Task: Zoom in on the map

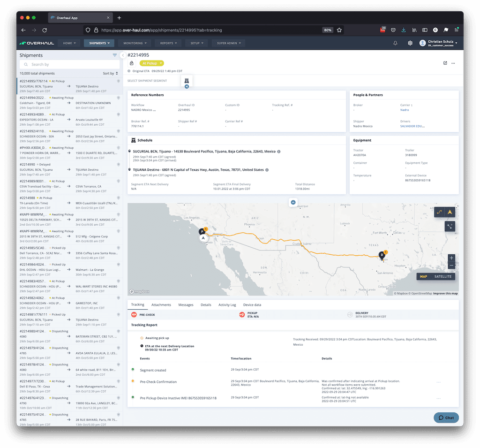Action: pos(451,258)
